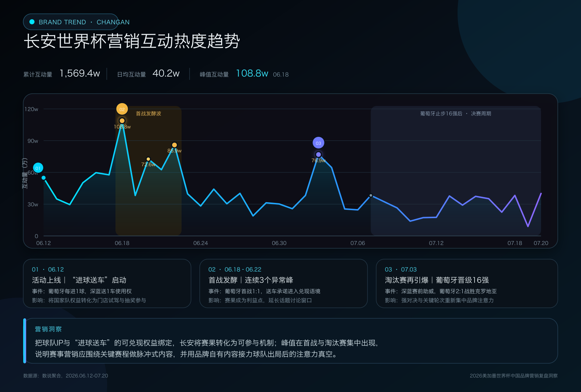The height and width of the screenshot is (392, 581).
Task: Click the cyan dot in the brand trend badge
Action: pos(32,22)
